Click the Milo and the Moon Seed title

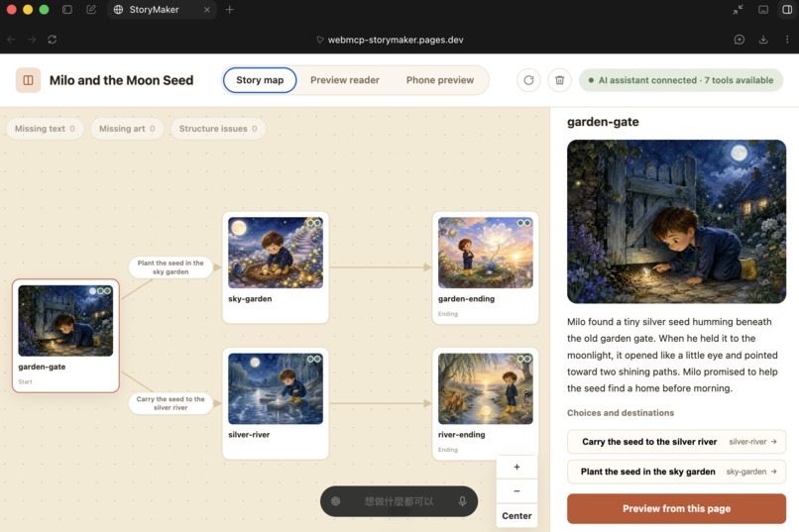point(121,80)
